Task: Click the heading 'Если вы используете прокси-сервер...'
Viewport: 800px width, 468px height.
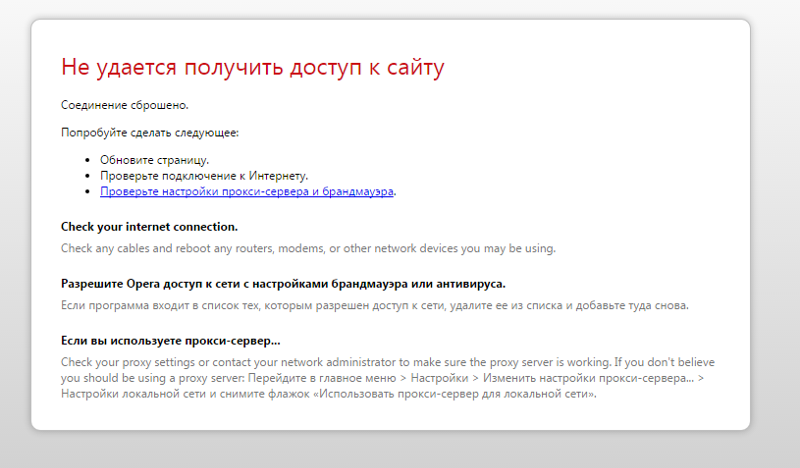Action: [170, 341]
